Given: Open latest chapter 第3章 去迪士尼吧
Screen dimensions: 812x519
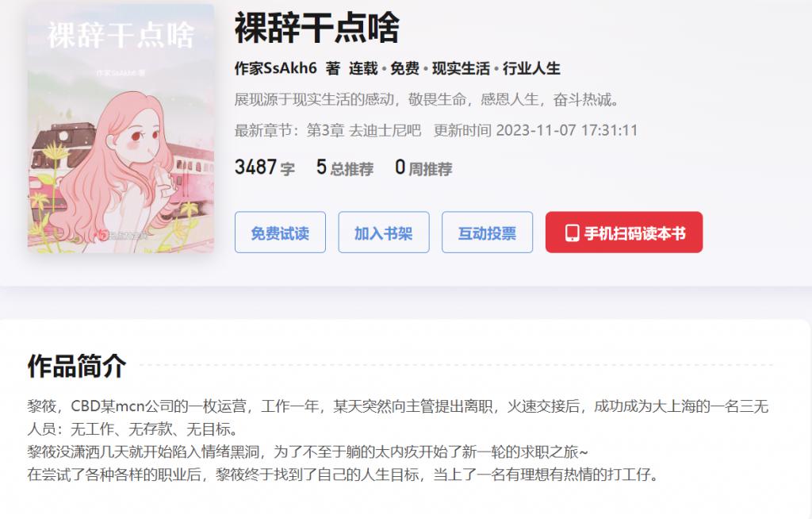Looking at the screenshot, I should tap(363, 130).
